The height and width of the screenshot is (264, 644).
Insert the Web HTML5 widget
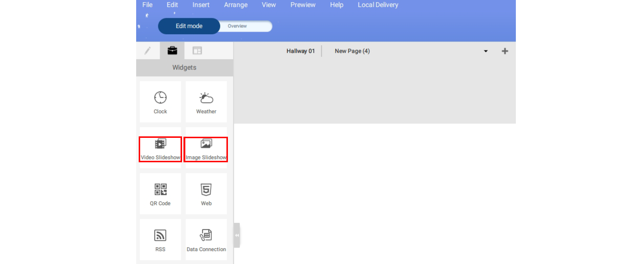point(206,194)
